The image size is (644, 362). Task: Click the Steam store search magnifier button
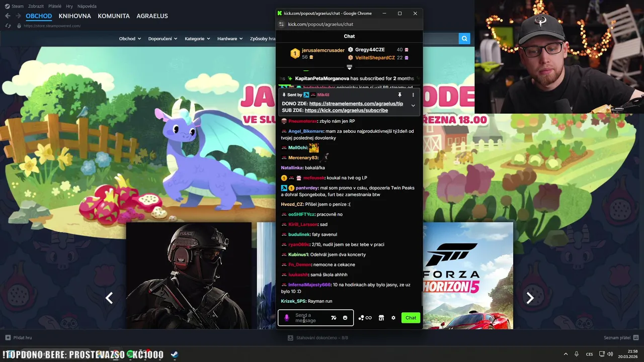[x=464, y=38]
